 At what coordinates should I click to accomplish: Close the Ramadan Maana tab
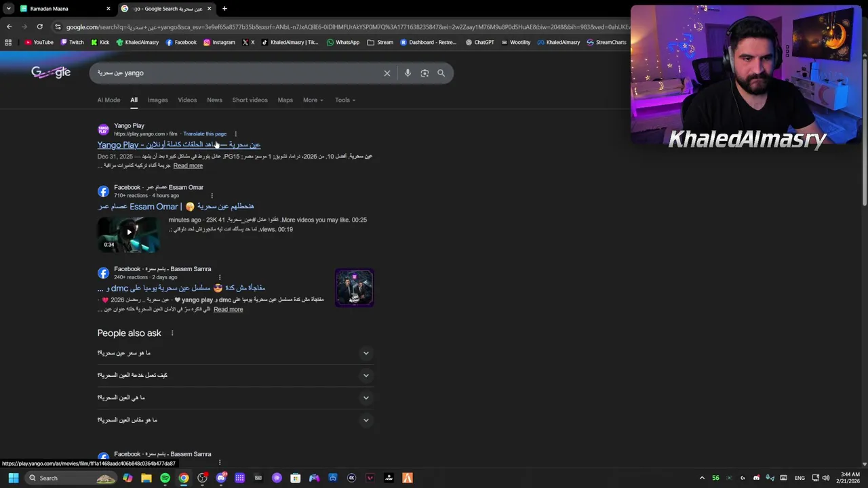tap(108, 9)
